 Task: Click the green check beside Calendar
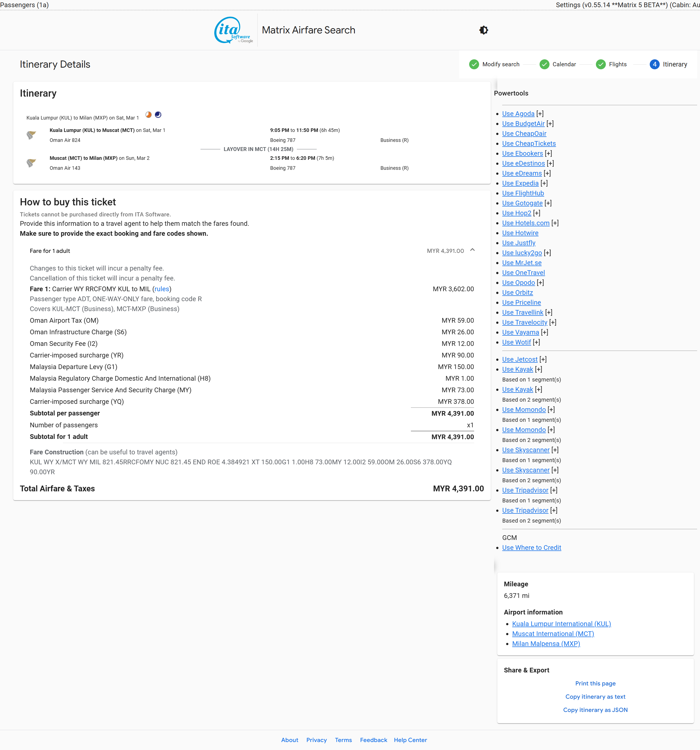(544, 65)
